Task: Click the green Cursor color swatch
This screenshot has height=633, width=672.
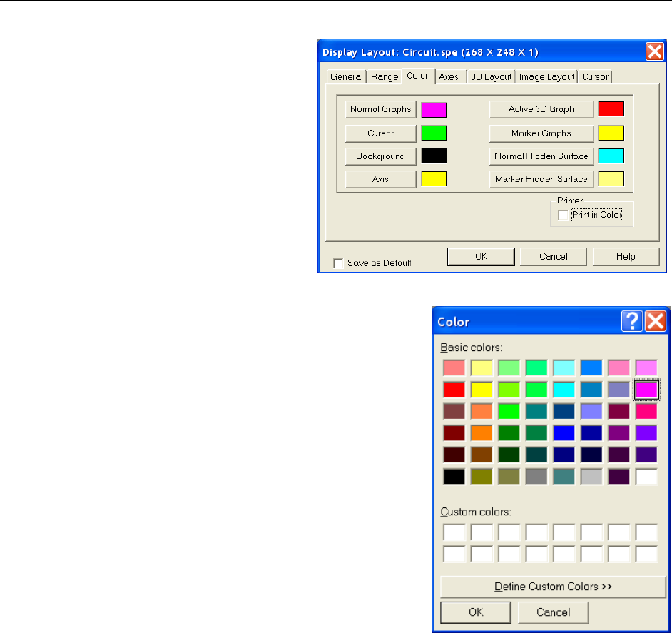Action: (434, 133)
